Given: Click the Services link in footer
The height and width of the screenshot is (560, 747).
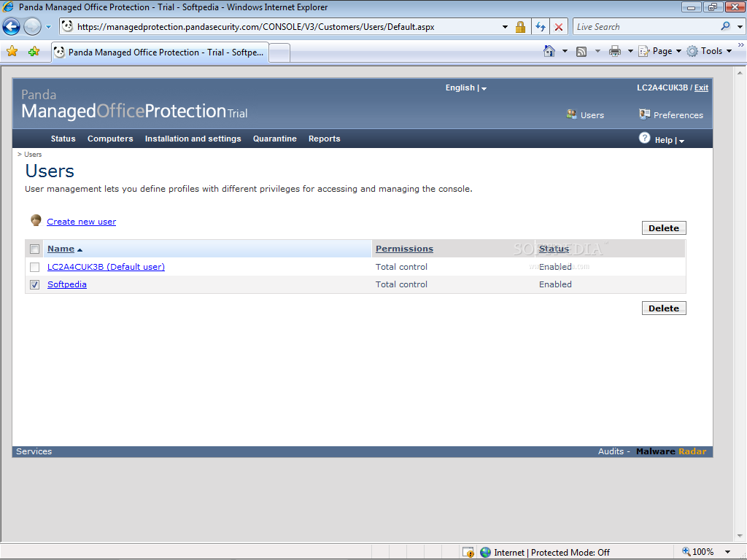Looking at the screenshot, I should [34, 451].
